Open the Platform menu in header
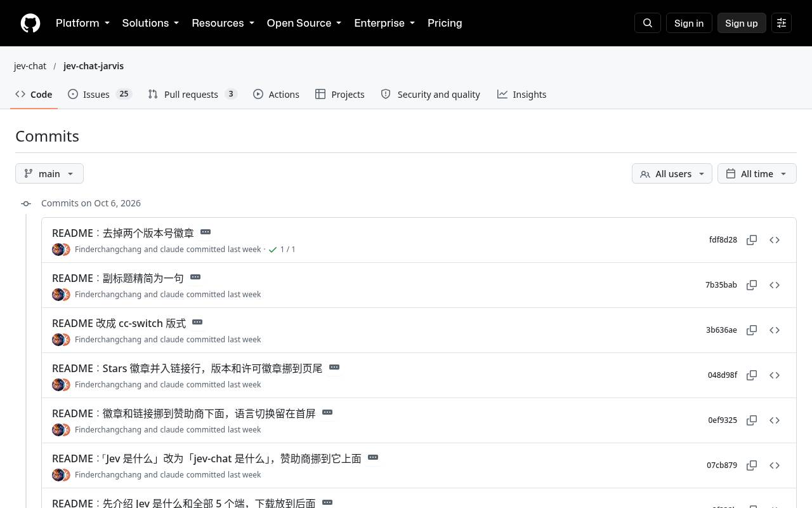 (82, 23)
